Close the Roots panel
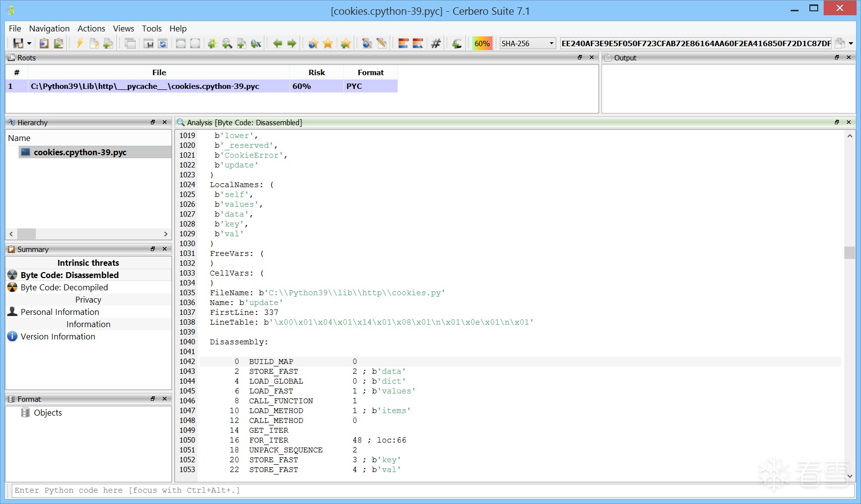This screenshot has height=504, width=861. click(592, 57)
